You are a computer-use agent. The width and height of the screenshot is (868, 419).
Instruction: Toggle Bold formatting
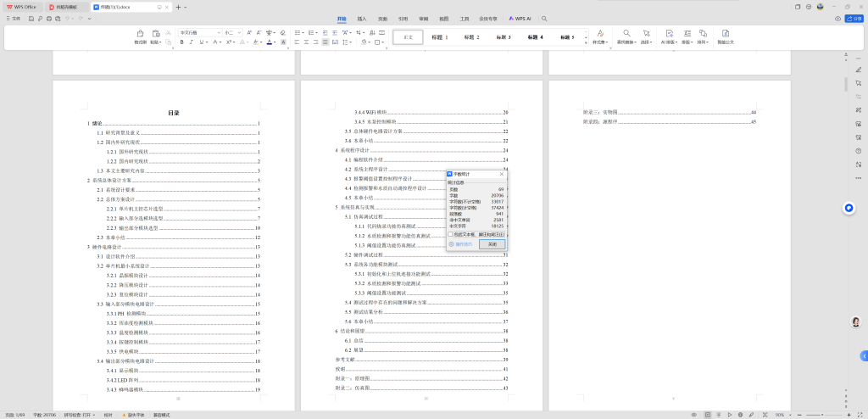(181, 42)
